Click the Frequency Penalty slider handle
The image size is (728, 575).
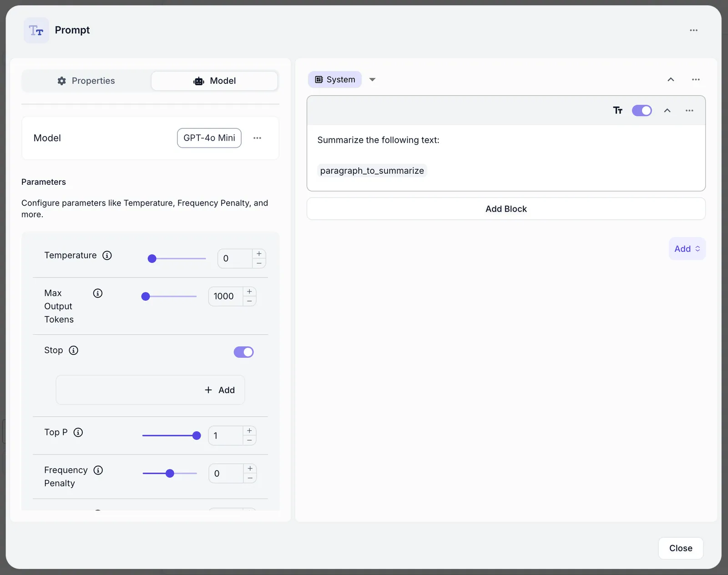click(x=170, y=473)
